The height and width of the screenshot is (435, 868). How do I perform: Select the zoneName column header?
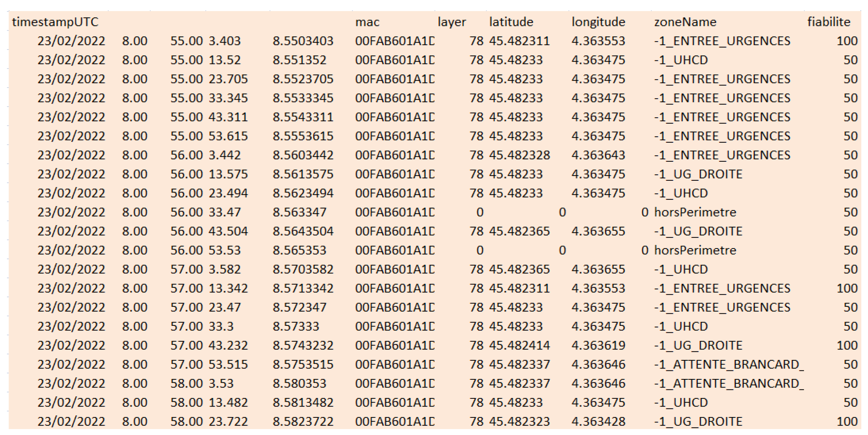tap(685, 22)
